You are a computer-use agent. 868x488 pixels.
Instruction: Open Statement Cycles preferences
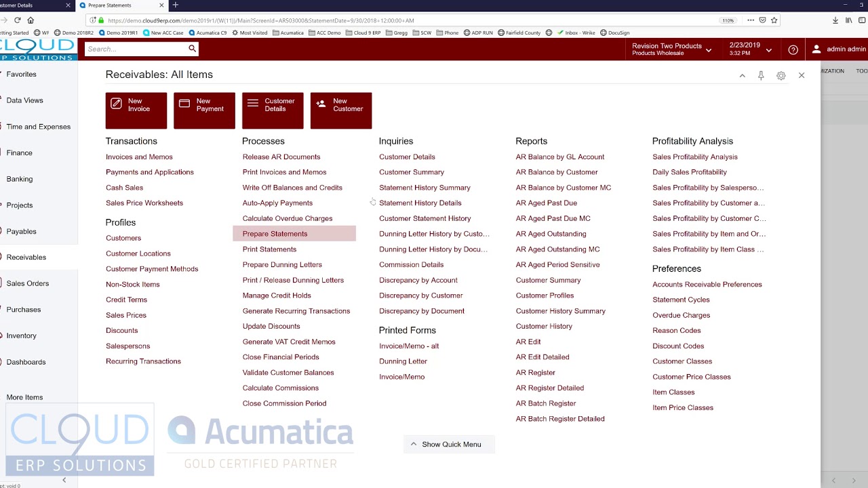[681, 300]
